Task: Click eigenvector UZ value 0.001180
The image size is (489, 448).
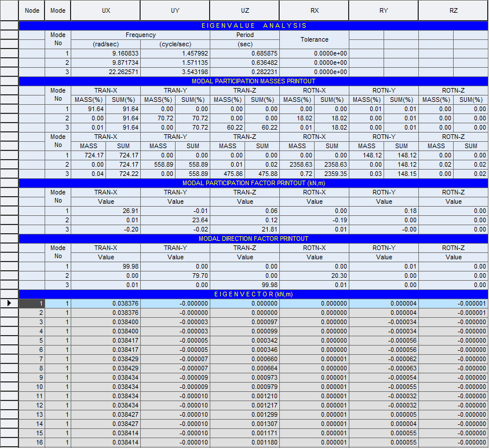Action: tap(245, 442)
